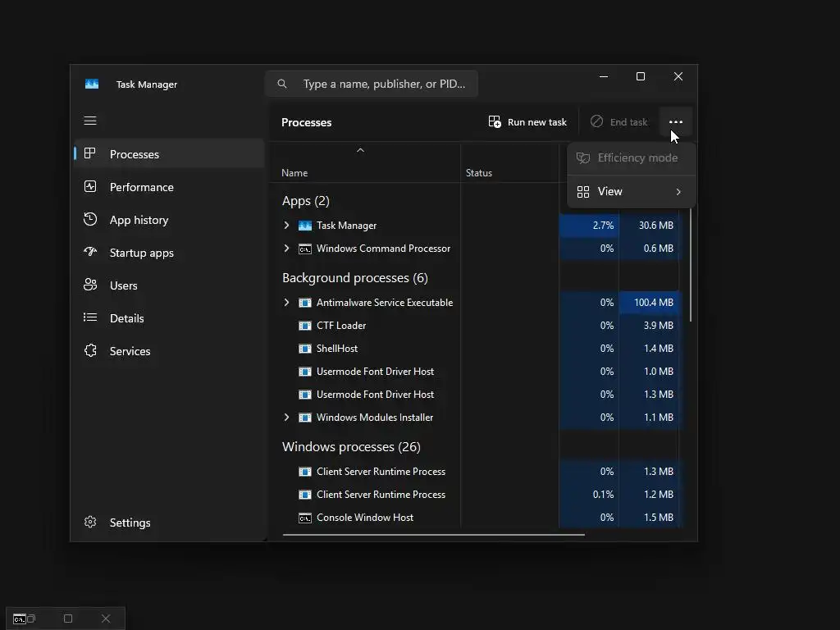Click the Windows Command Processor icon
840x630 pixels.
click(305, 249)
